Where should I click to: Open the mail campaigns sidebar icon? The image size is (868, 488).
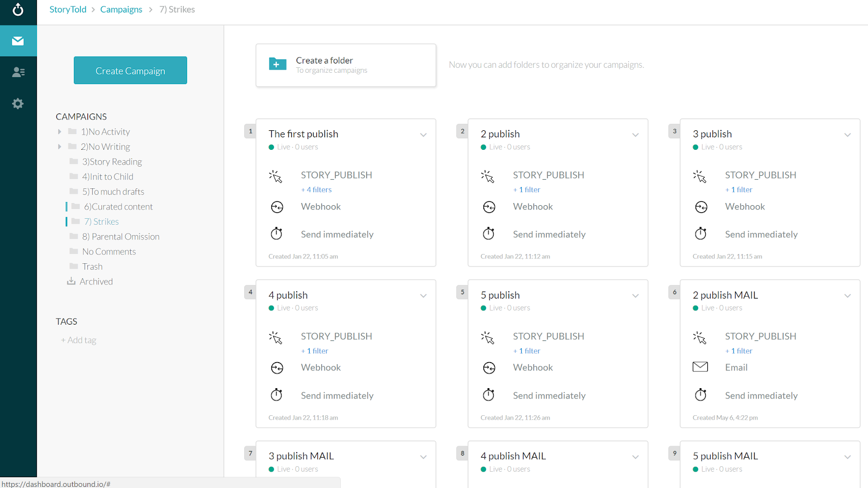tap(18, 41)
